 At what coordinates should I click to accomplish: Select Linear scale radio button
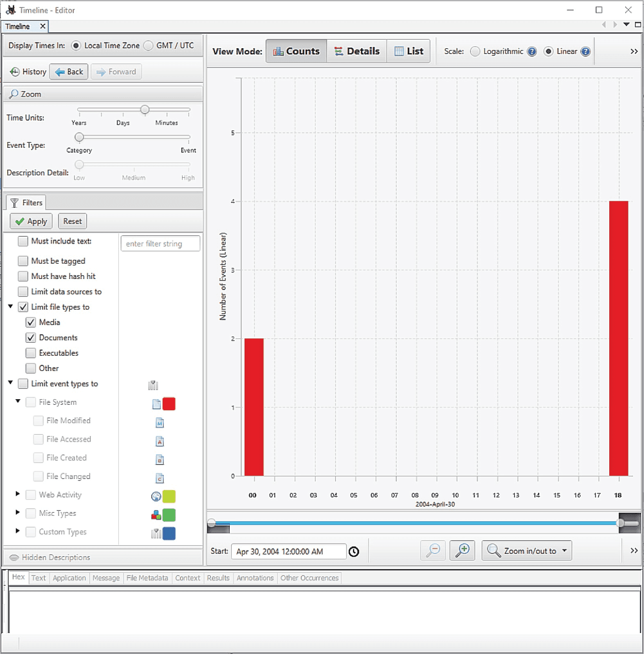tap(549, 52)
